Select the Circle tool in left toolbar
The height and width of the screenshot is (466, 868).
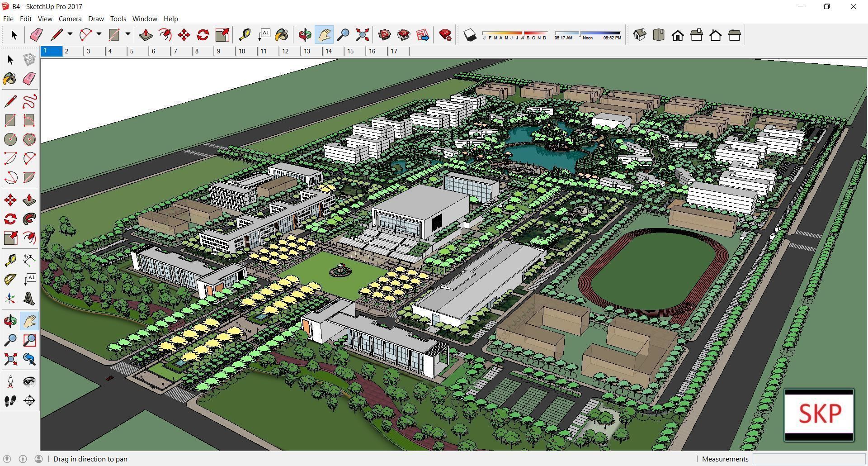click(x=10, y=139)
